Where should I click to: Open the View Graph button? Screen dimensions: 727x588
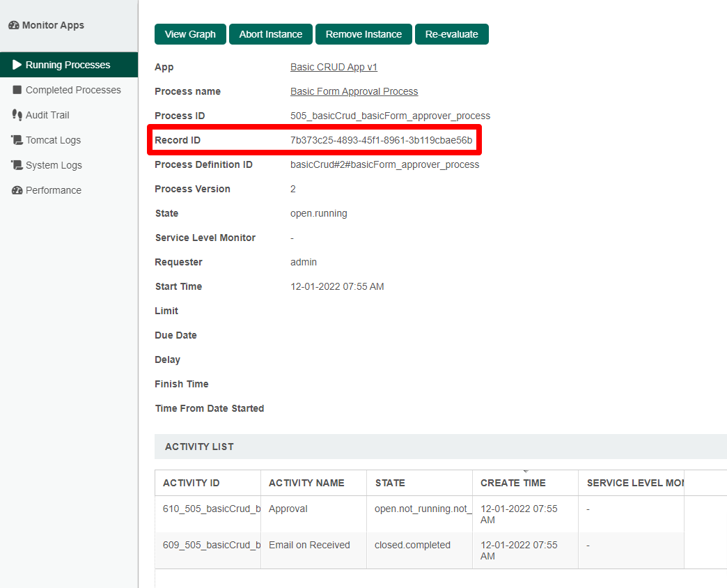pyautogui.click(x=190, y=34)
